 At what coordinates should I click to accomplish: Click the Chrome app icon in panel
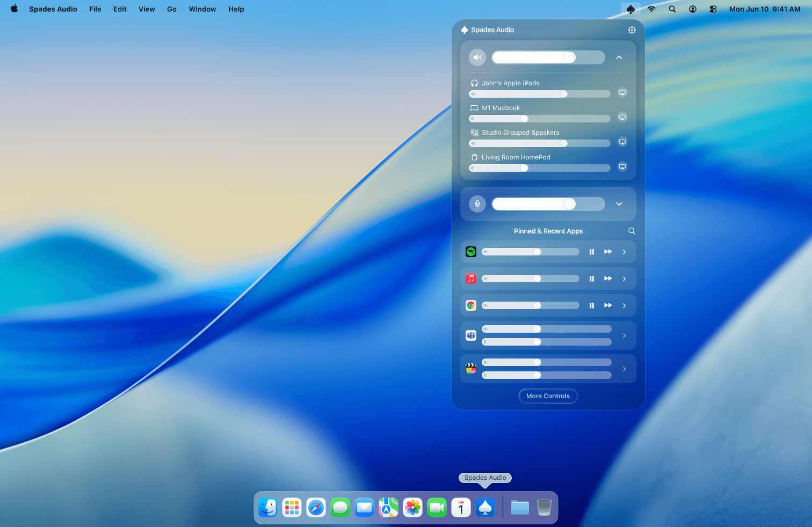[x=471, y=305]
